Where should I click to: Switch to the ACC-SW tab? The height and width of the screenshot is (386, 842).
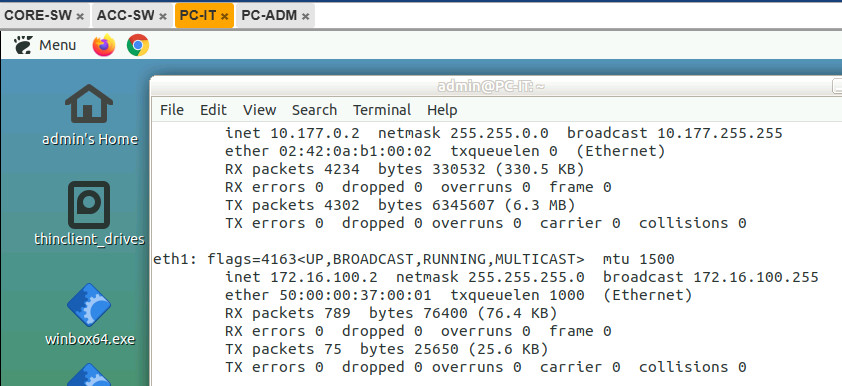coord(125,16)
